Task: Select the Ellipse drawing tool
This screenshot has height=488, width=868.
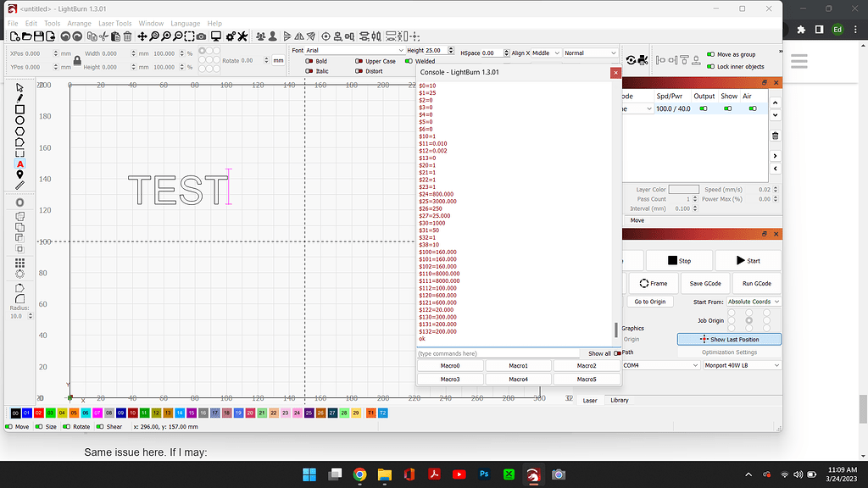Action: (20, 120)
